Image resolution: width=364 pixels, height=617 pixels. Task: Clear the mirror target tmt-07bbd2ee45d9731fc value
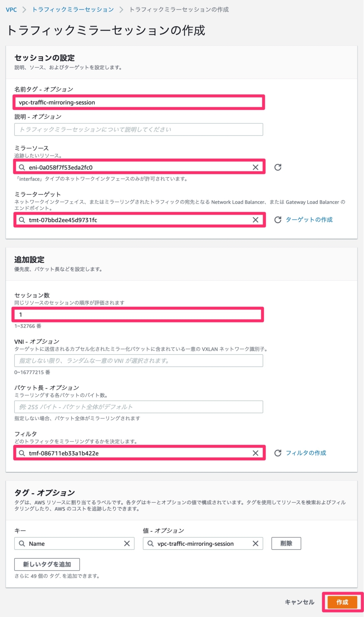tap(256, 219)
